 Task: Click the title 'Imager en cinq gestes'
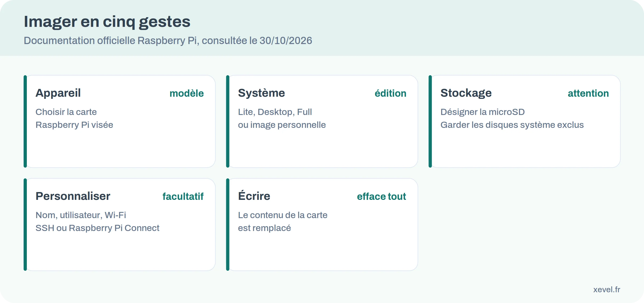coord(107,22)
